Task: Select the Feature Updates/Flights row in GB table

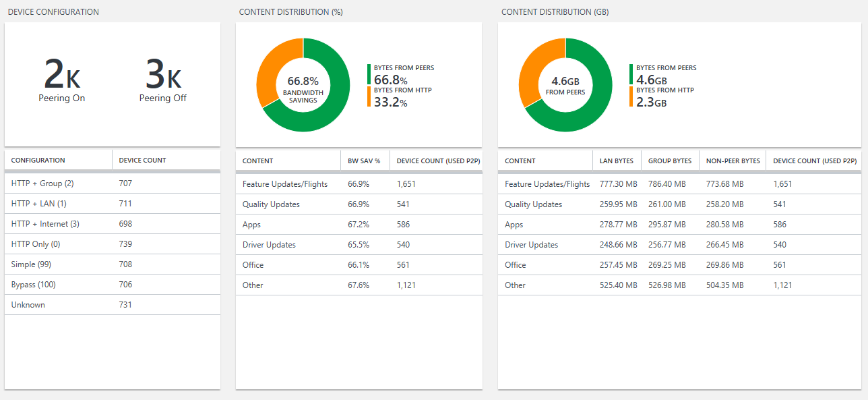Action: point(546,183)
